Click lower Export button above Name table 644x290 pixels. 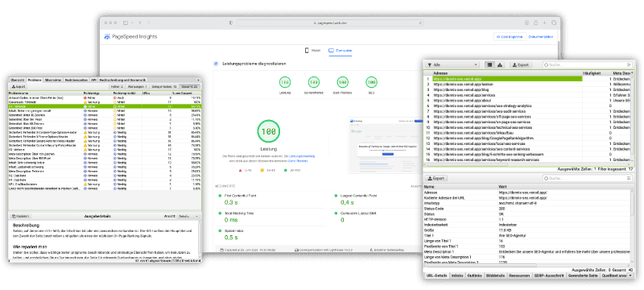tap(436, 178)
